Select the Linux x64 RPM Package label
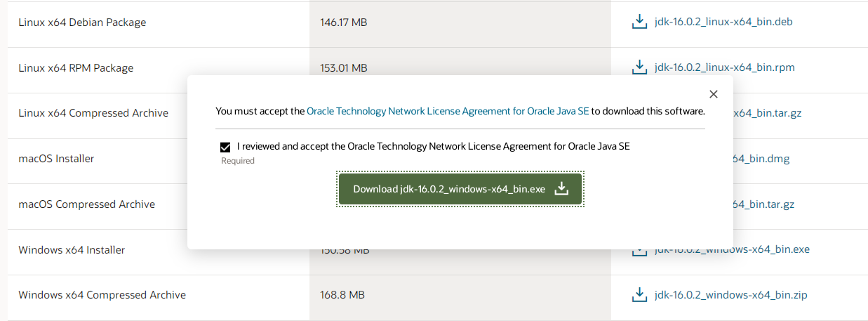Viewport: 868px width, 321px height. (76, 68)
